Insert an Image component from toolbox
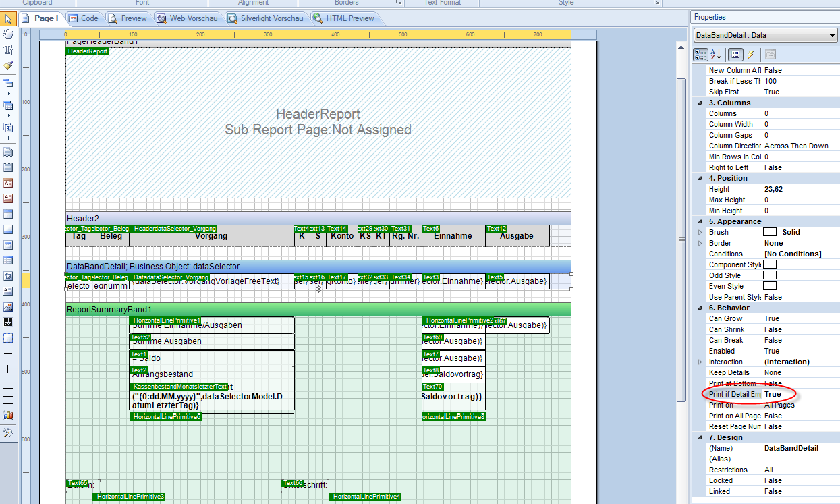Screen dimensions: 840x504 (x=8, y=307)
